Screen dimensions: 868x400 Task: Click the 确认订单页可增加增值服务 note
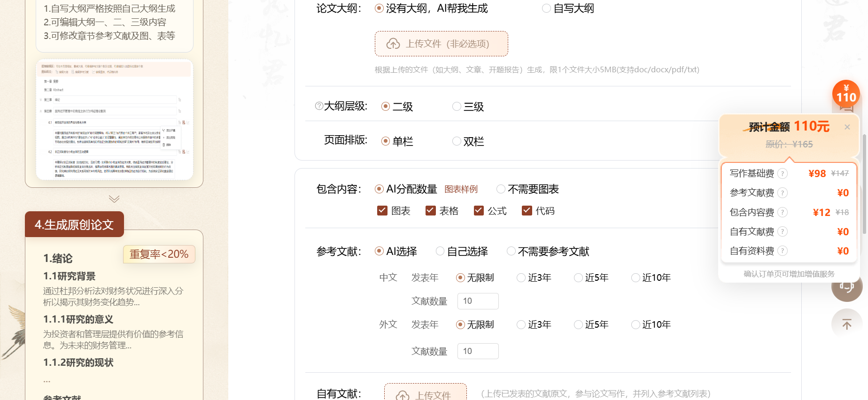tap(789, 274)
